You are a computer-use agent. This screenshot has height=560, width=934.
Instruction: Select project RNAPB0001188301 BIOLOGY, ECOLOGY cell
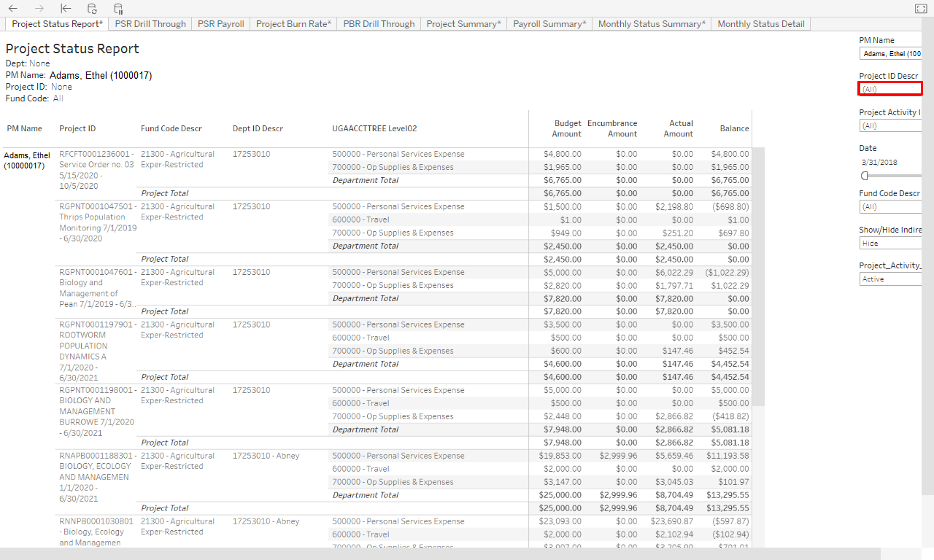click(x=97, y=477)
